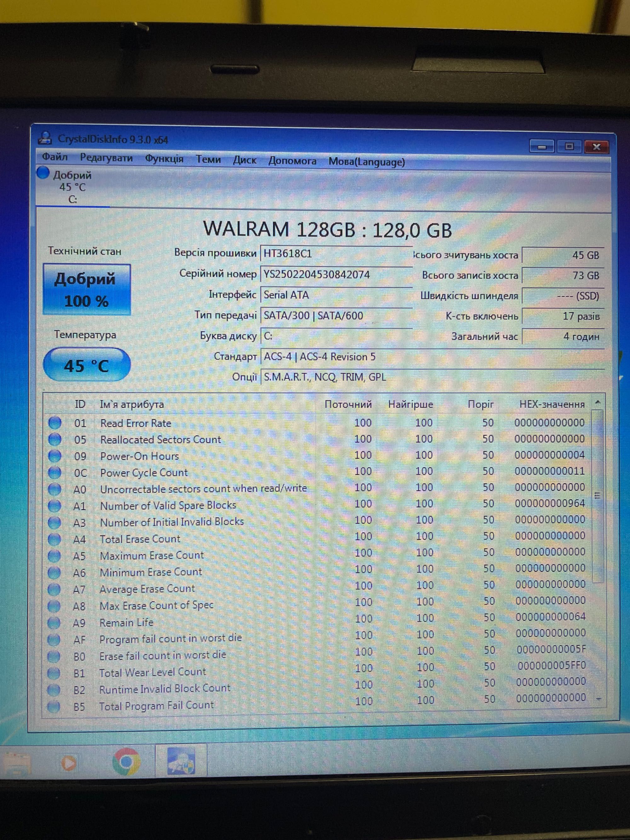Click HEX value 000000005FF0
Viewport: 630px width, 840px height.
click(x=551, y=665)
